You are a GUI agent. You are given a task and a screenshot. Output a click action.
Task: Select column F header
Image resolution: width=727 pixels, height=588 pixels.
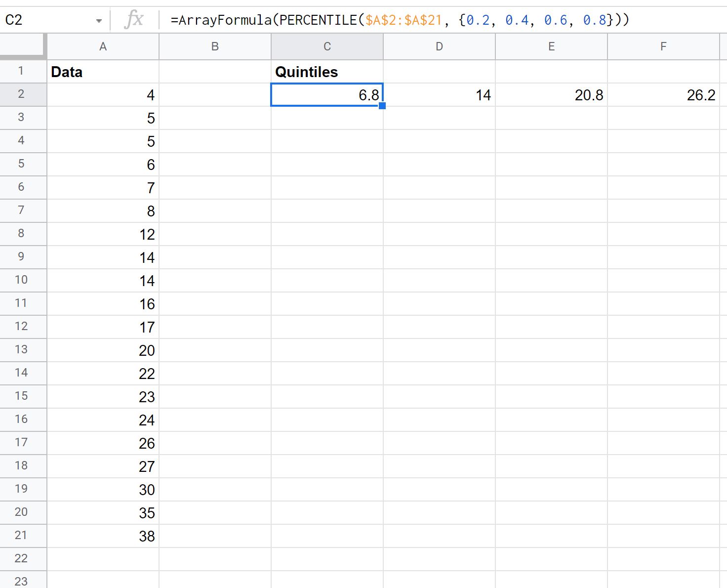[663, 46]
